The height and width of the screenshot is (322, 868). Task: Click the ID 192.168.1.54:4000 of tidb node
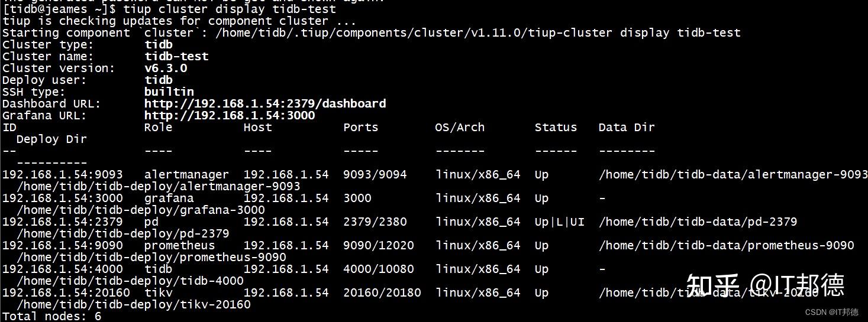point(62,269)
